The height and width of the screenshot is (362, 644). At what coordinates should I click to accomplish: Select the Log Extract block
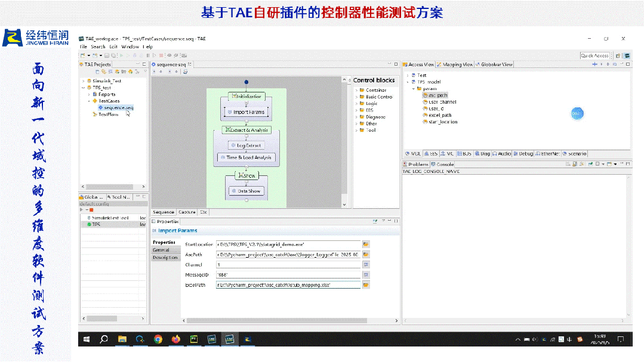(246, 146)
